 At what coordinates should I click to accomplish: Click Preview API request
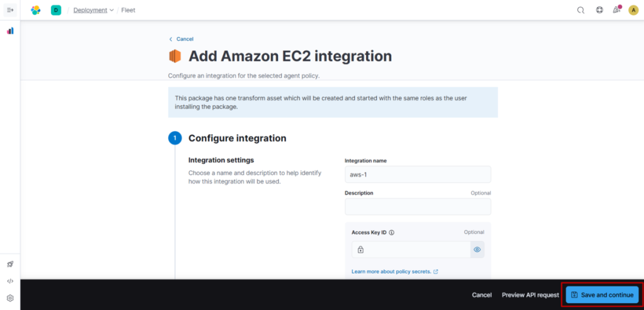click(x=530, y=295)
